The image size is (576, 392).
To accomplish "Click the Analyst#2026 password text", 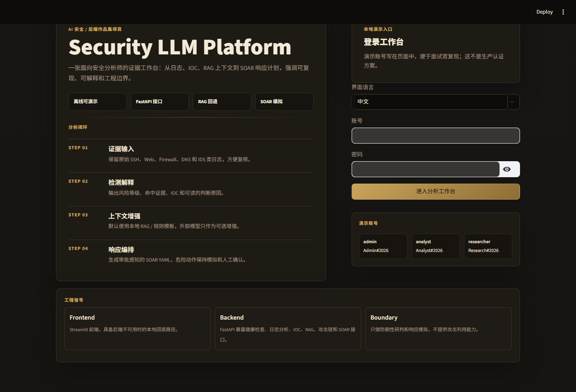I will [x=429, y=250].
